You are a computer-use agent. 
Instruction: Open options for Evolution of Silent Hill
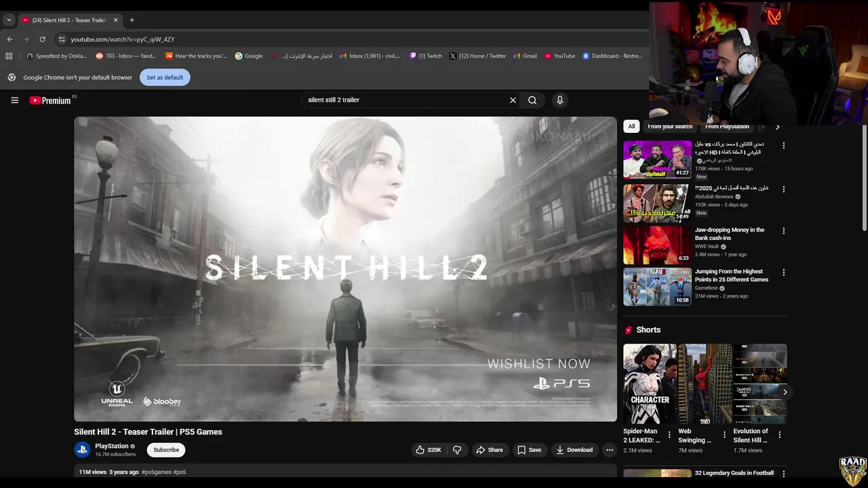[779, 435]
